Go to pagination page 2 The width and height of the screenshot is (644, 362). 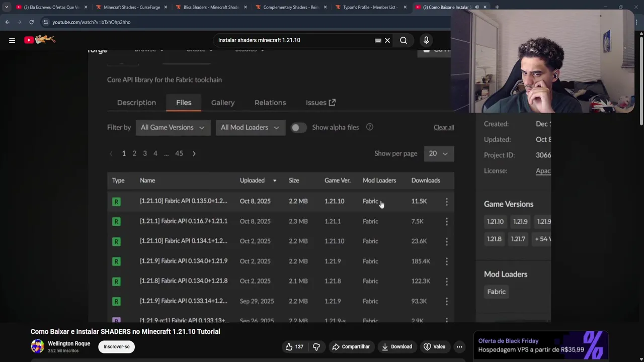(x=134, y=153)
